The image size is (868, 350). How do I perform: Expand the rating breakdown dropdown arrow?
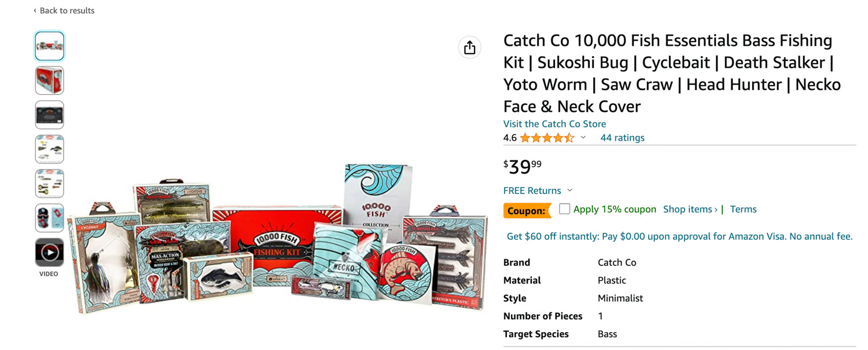coord(583,138)
